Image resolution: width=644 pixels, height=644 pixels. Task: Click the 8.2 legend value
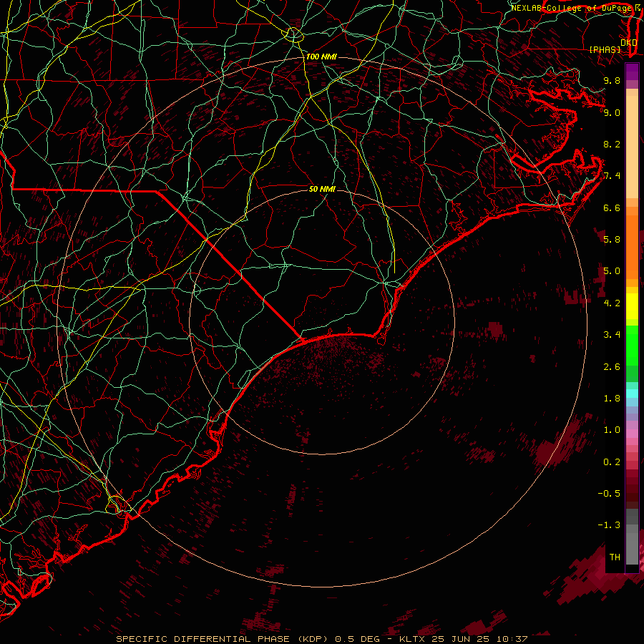coord(612,144)
